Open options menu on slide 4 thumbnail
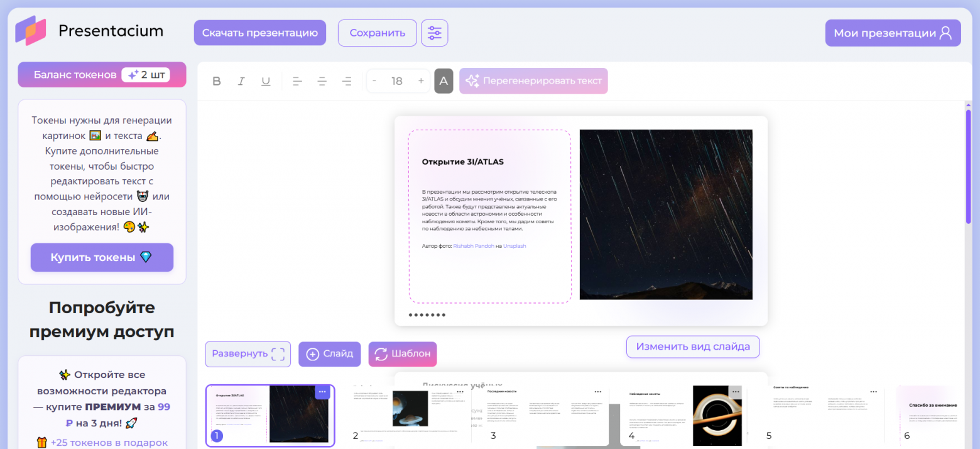 pos(734,392)
